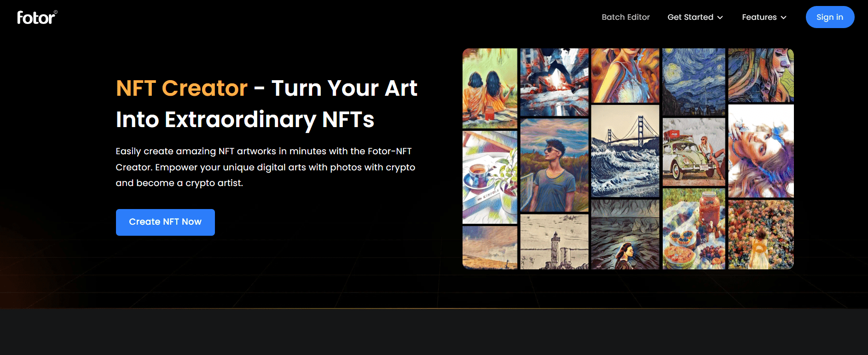Screen dimensions: 868x355
Task: Click the Create NFT Now button
Action: point(165,222)
